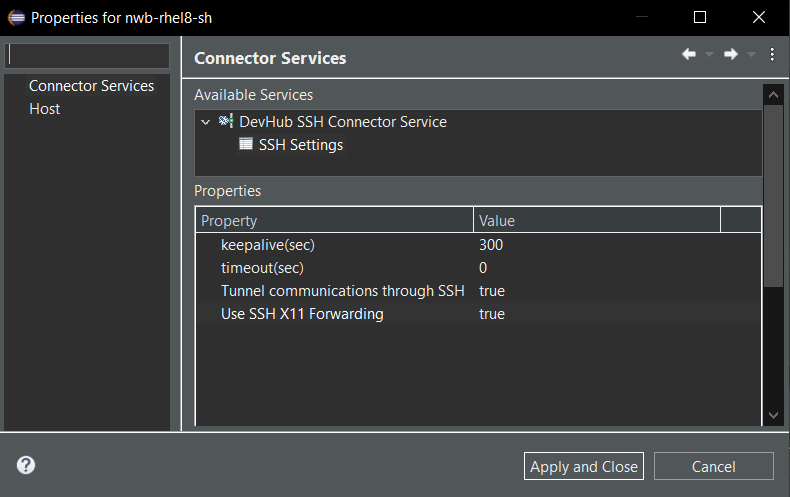Click the SSH Settings table icon
The width and height of the screenshot is (790, 497).
246,145
